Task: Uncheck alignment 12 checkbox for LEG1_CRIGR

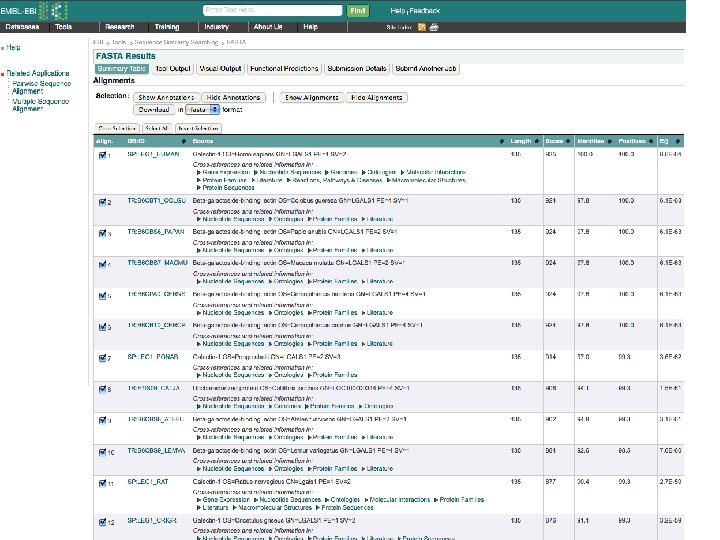Action: [102, 522]
